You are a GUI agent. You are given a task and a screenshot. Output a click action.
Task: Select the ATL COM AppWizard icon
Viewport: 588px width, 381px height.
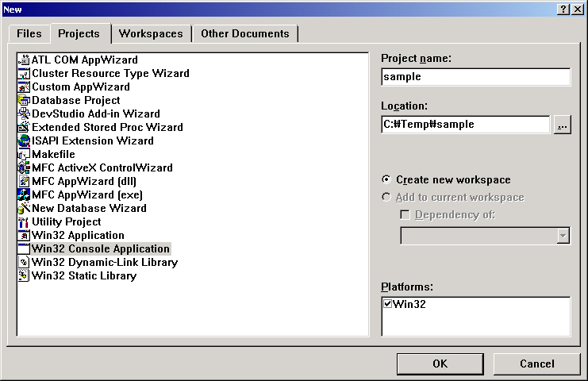(24, 60)
